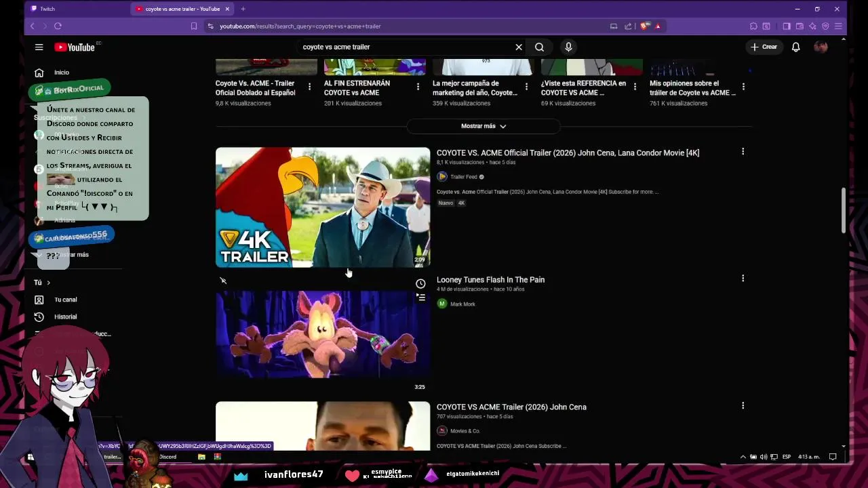Screen dimensions: 868x488
Task: Clear the search box with the X
Action: point(519,47)
